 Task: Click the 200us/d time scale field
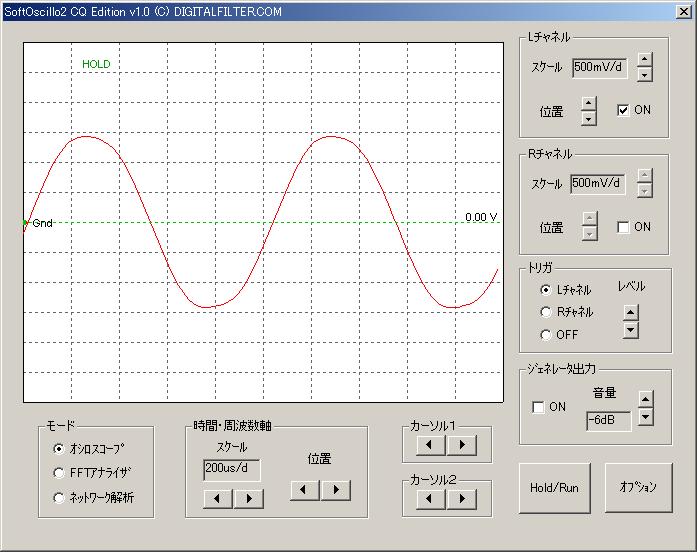(x=231, y=469)
